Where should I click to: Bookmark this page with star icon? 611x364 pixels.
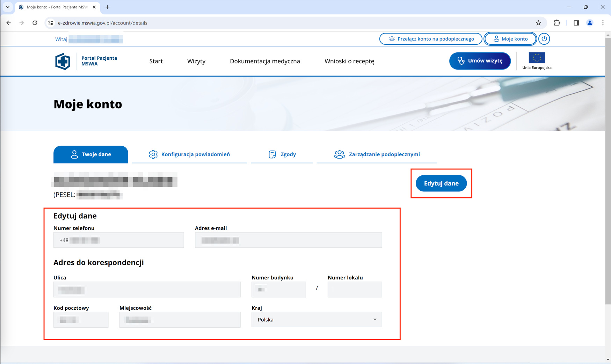(538, 23)
